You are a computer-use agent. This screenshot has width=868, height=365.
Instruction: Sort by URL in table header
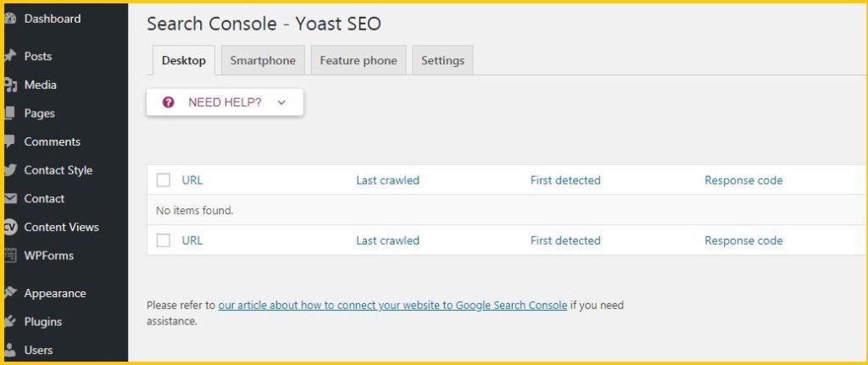click(192, 180)
